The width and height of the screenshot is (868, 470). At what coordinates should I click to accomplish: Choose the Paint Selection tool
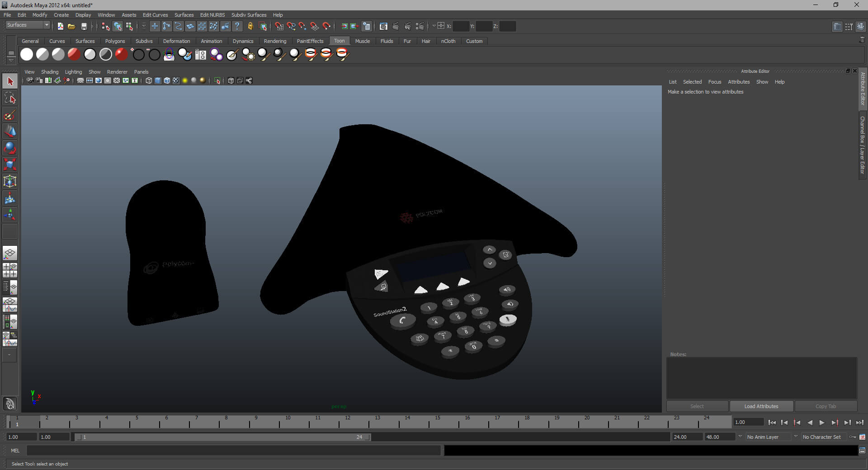click(x=10, y=115)
